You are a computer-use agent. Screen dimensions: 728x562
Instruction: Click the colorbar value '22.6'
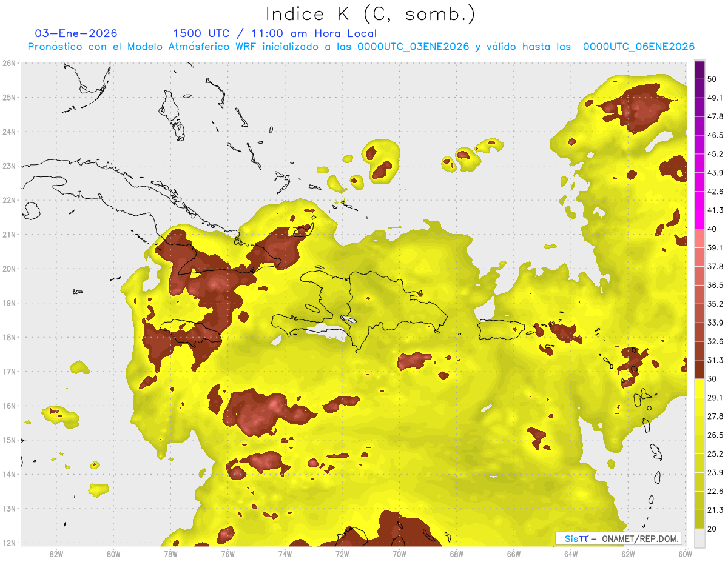click(715, 492)
